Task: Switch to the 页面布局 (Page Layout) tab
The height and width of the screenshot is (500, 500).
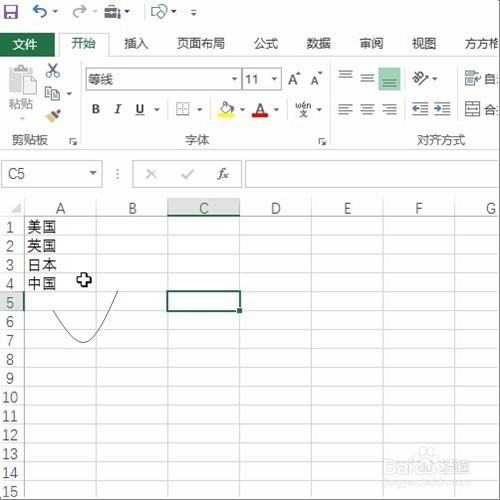Action: 201,44
